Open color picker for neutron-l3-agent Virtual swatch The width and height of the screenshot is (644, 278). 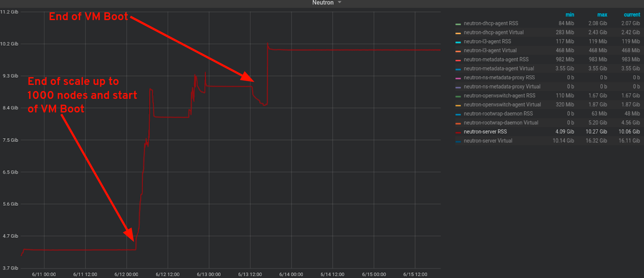(x=458, y=52)
